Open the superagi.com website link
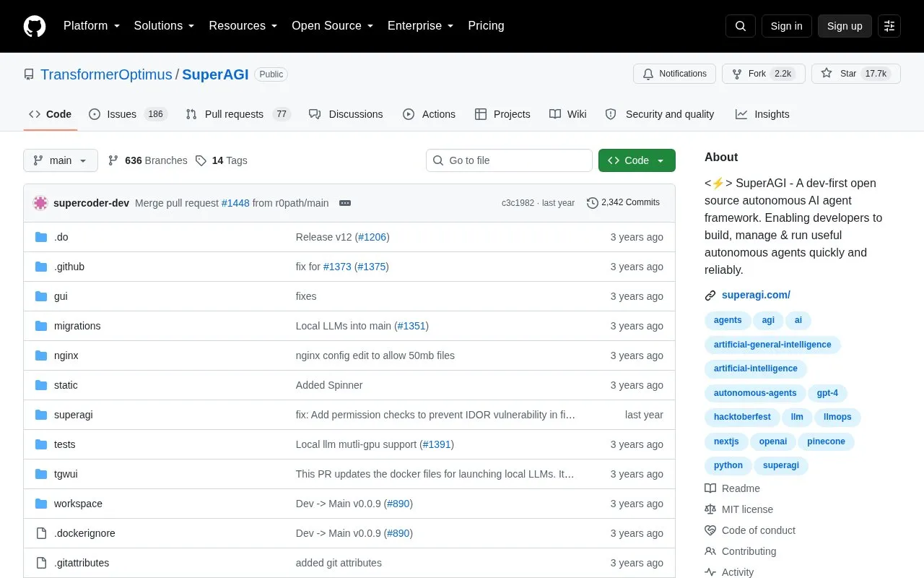This screenshot has width=924, height=578. tap(756, 295)
